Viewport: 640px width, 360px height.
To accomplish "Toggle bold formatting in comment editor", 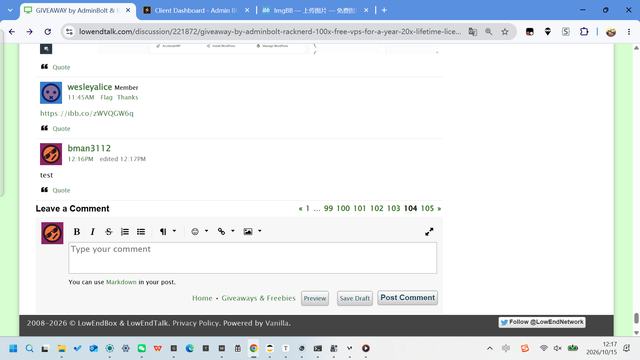I will [x=76, y=231].
